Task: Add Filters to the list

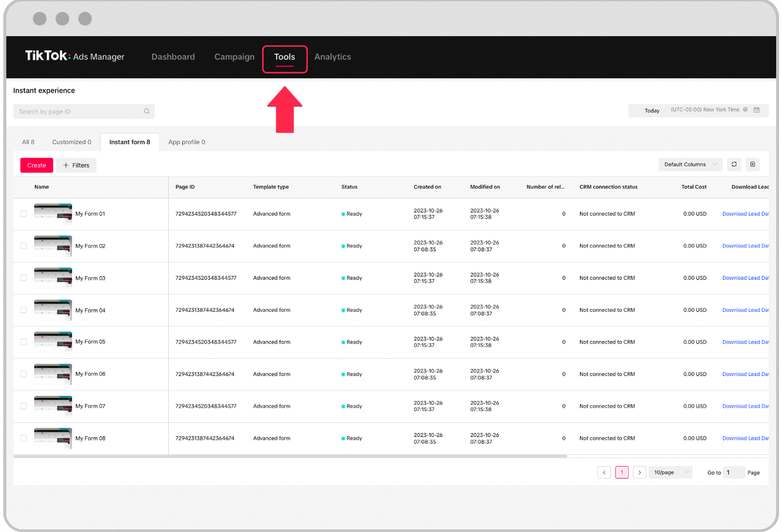Action: pyautogui.click(x=76, y=165)
